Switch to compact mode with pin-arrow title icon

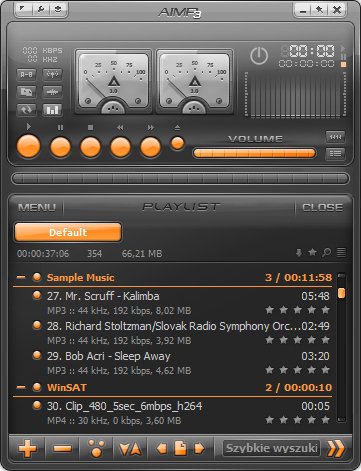319,10
